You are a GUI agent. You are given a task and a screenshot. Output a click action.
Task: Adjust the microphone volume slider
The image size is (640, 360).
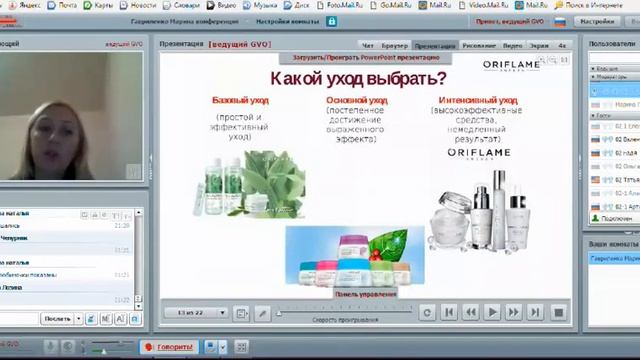click(x=112, y=351)
